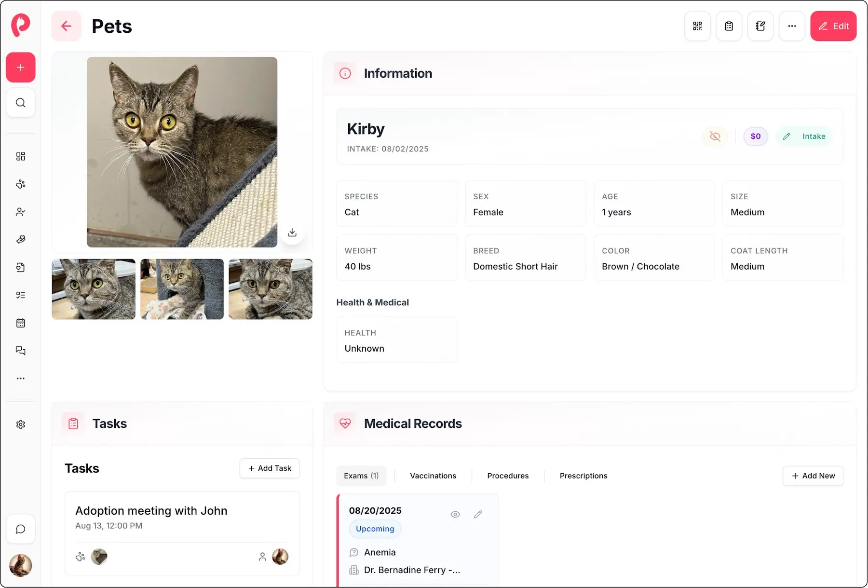
Task: Open settings gear in sidebar
Action: click(x=20, y=424)
